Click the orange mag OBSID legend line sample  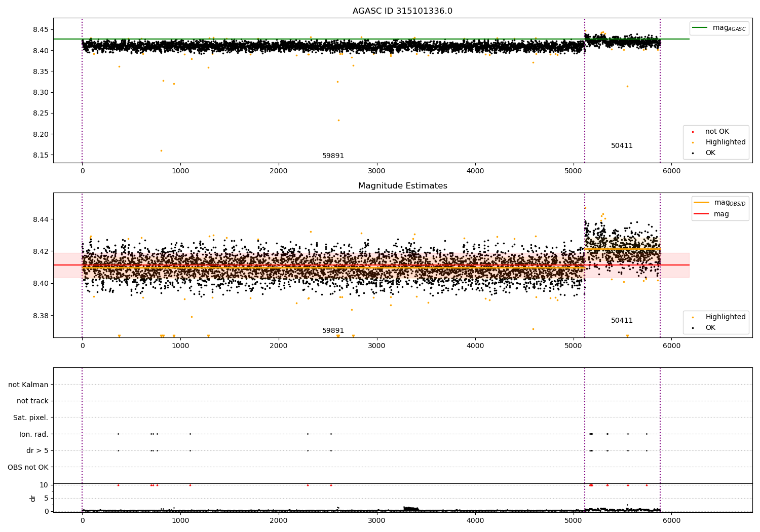(x=701, y=203)
